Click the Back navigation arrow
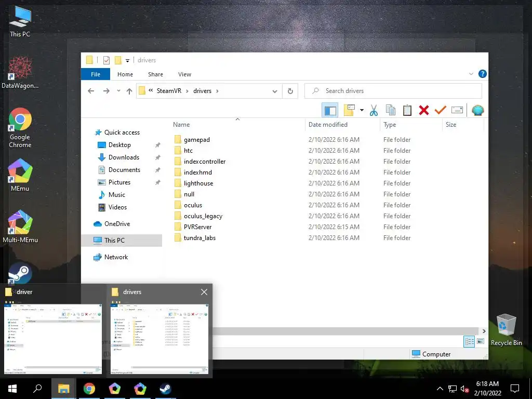532x399 pixels. tap(90, 91)
